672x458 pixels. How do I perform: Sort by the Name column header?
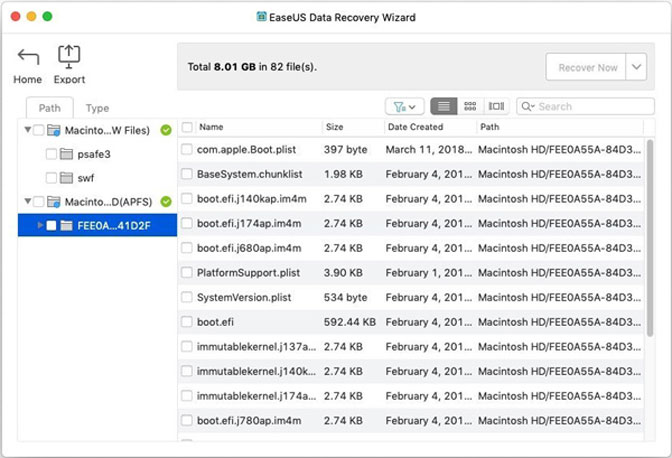click(211, 127)
